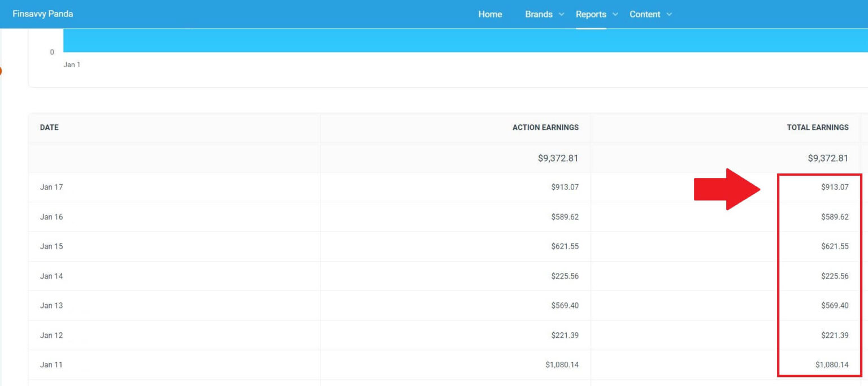
Task: Open the Content menu label
Action: [x=645, y=14]
